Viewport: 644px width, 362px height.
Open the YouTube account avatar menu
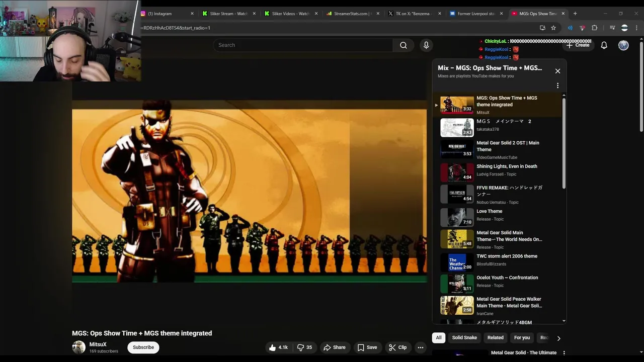(623, 45)
